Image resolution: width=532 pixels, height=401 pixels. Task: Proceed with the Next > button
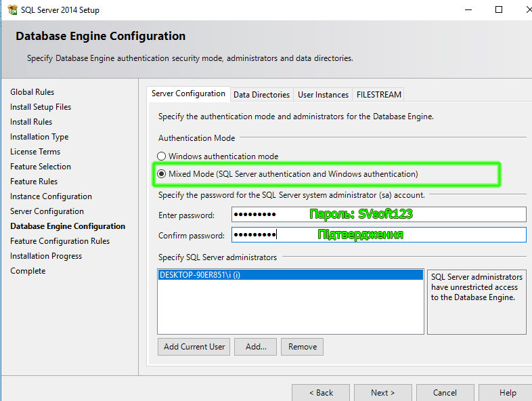pos(383,393)
